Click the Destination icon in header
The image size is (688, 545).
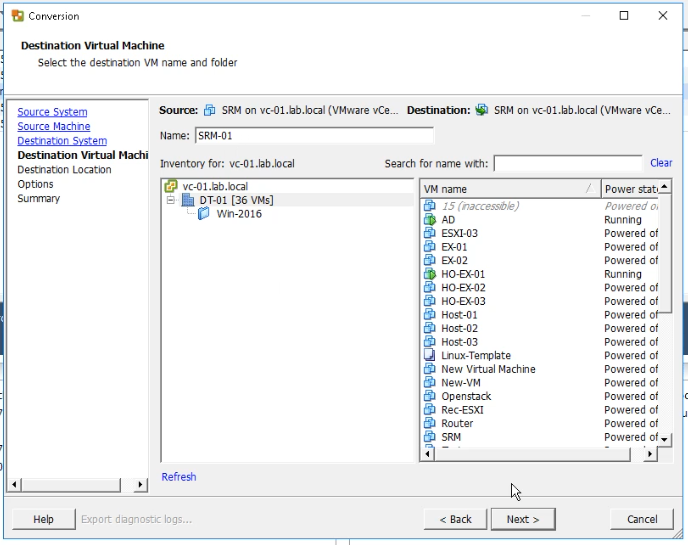click(482, 110)
